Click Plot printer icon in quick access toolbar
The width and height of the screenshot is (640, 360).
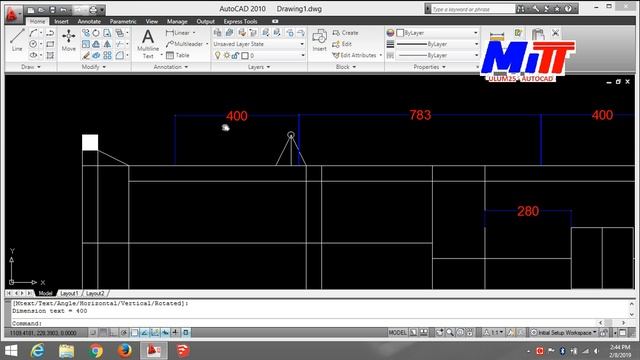tap(93, 10)
